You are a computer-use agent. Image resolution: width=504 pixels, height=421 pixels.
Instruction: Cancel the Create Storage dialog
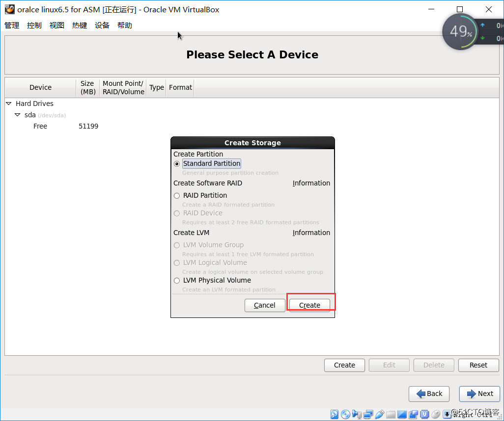click(x=265, y=305)
